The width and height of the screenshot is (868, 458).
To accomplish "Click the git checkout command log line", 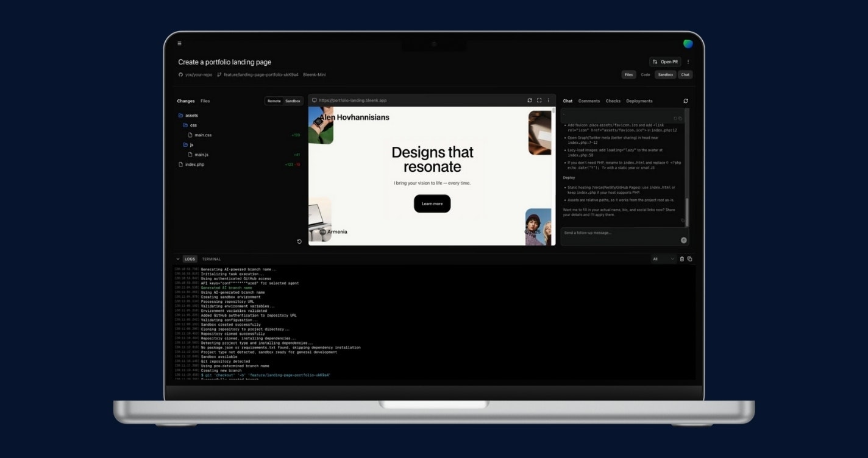I will [266, 375].
